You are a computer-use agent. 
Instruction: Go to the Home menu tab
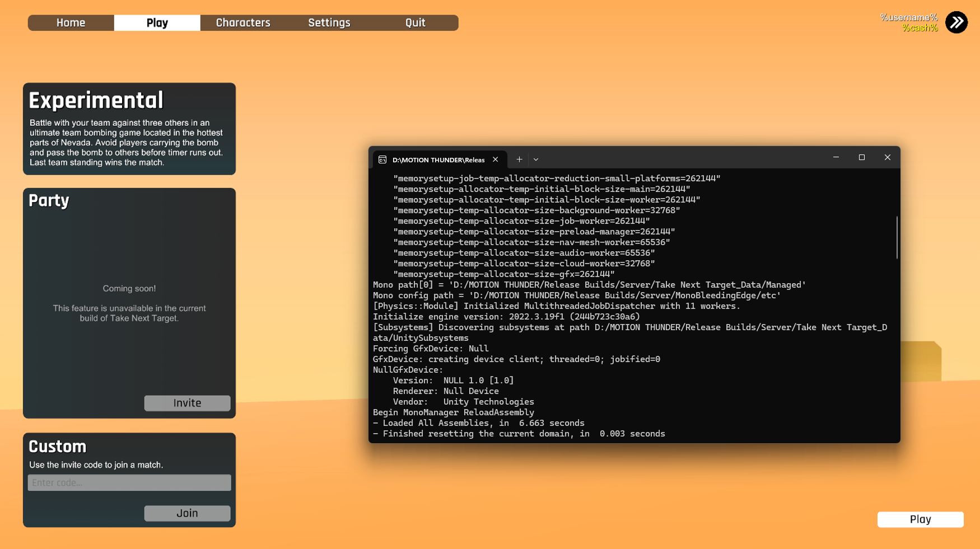coord(71,23)
